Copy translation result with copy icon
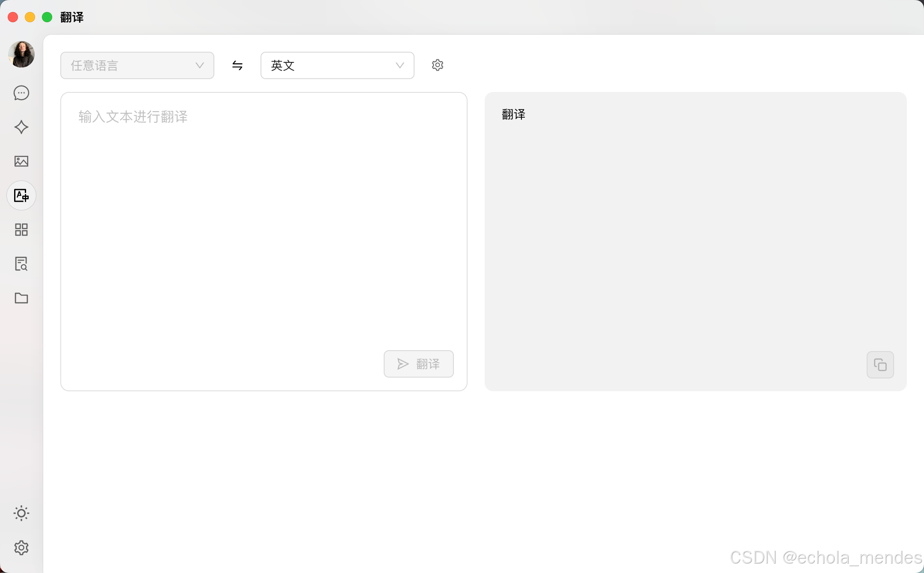This screenshot has width=924, height=573. 880,365
